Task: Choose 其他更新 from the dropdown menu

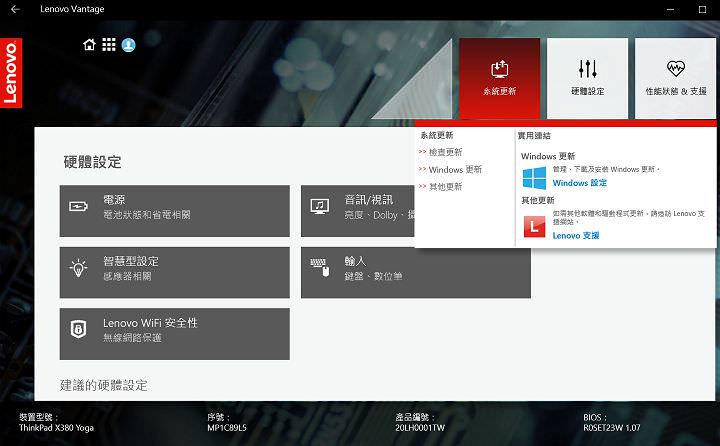Action: (444, 187)
